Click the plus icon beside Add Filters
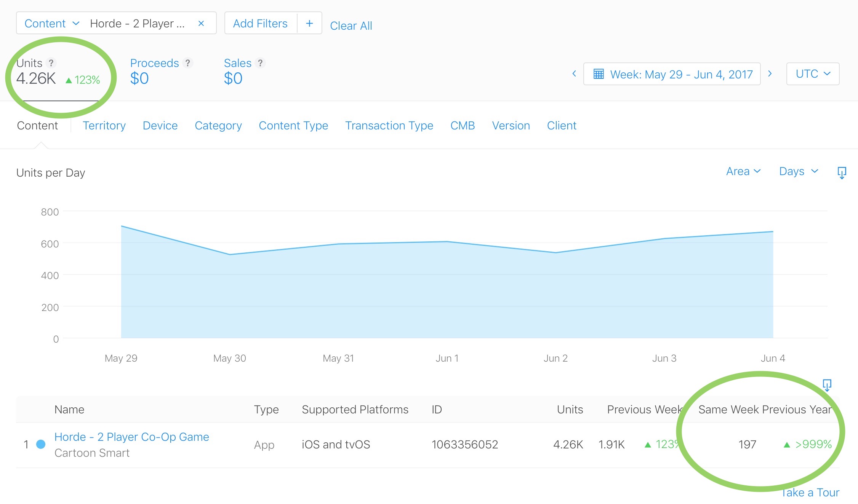 (x=309, y=24)
